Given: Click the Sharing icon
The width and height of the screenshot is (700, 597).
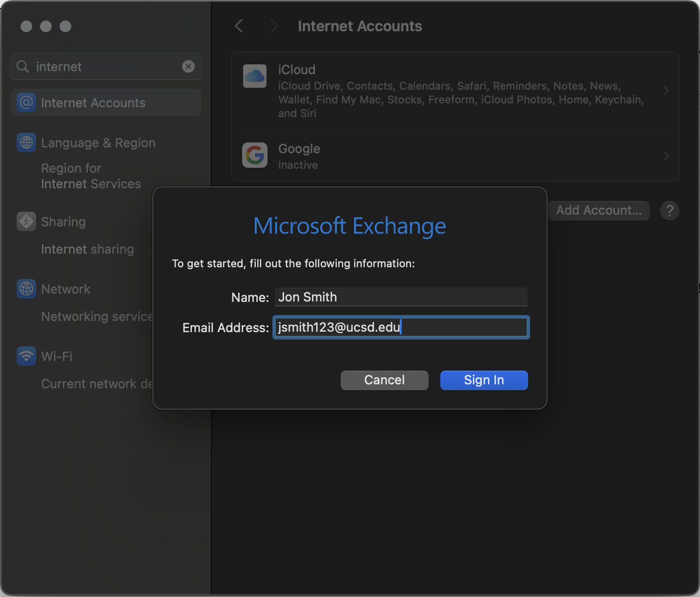Looking at the screenshot, I should pyautogui.click(x=26, y=221).
